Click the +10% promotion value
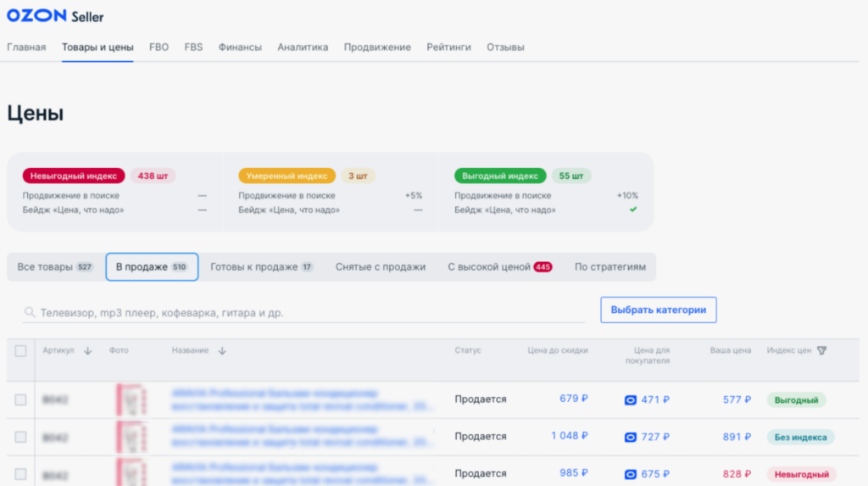 pyautogui.click(x=627, y=196)
